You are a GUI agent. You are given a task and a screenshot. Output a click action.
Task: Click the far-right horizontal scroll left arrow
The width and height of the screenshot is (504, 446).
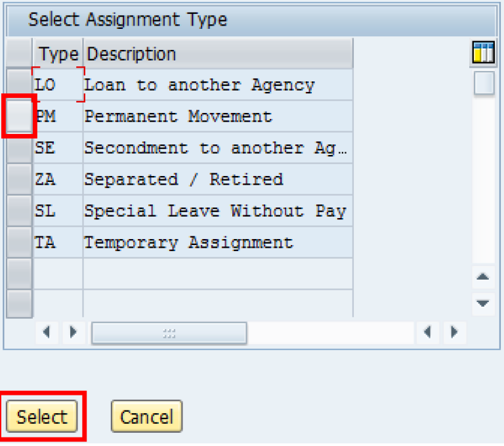[x=427, y=332]
